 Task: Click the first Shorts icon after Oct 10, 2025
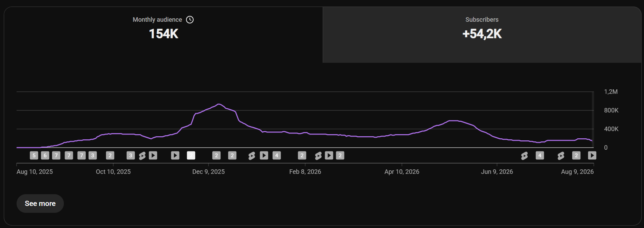[142, 156]
